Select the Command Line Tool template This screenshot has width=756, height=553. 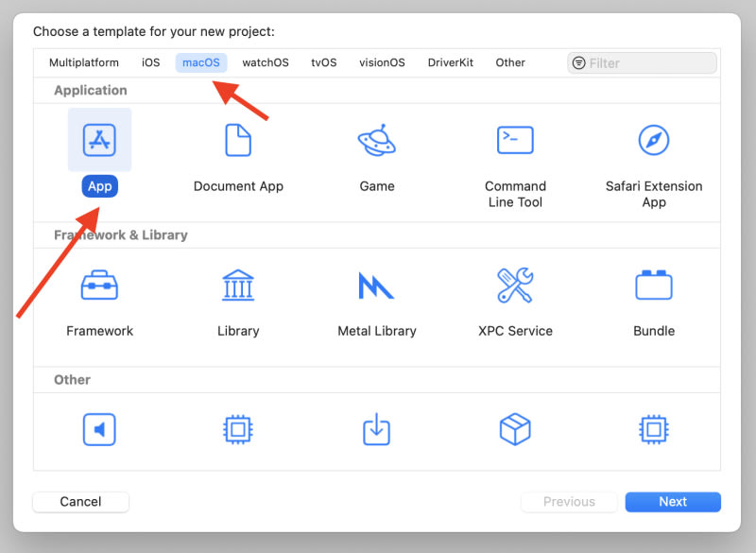point(515,141)
